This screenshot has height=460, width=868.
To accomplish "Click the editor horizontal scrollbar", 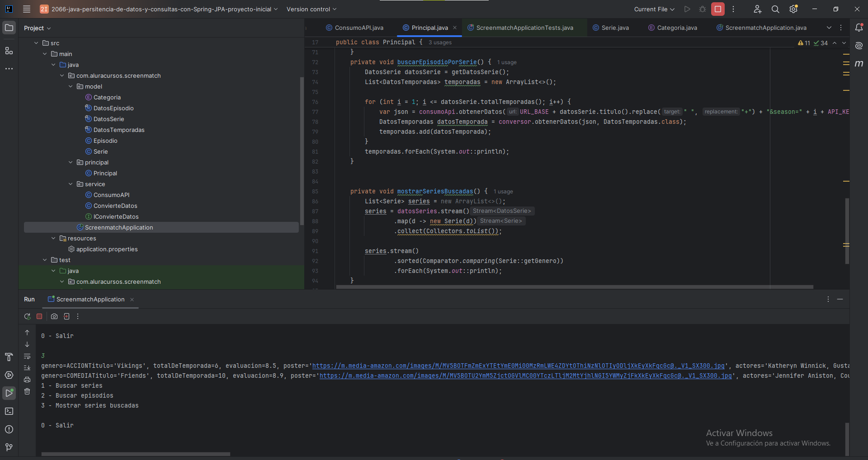I will tap(574, 286).
